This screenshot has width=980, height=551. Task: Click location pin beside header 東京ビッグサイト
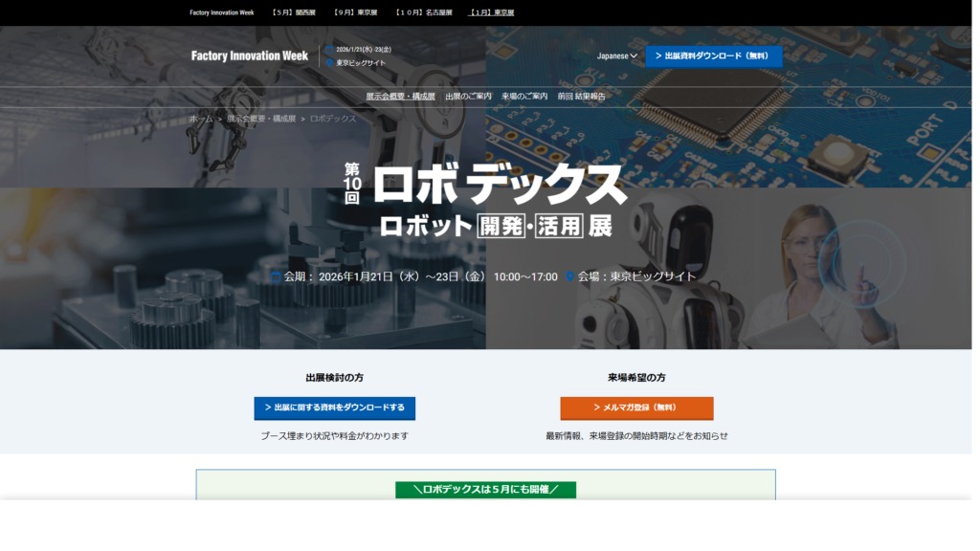[329, 62]
